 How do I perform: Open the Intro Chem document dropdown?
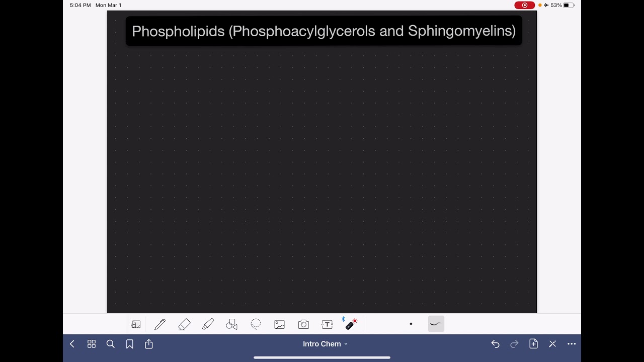[x=325, y=344]
